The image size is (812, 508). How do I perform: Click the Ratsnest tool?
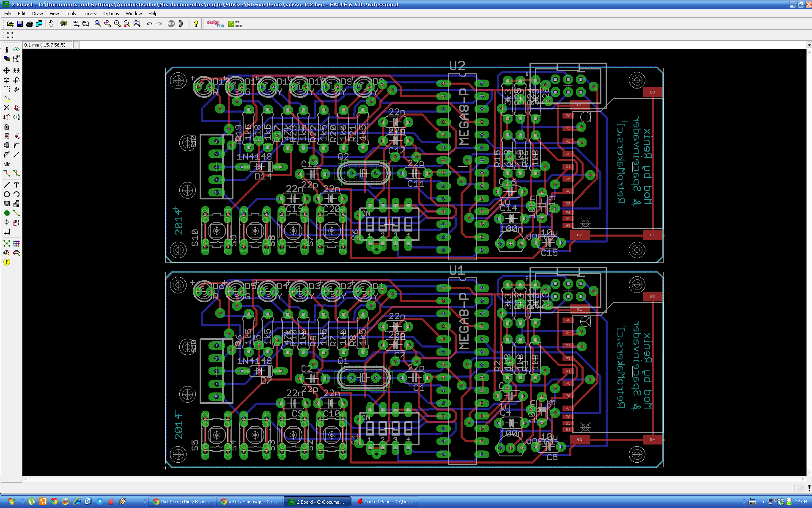coord(7,243)
